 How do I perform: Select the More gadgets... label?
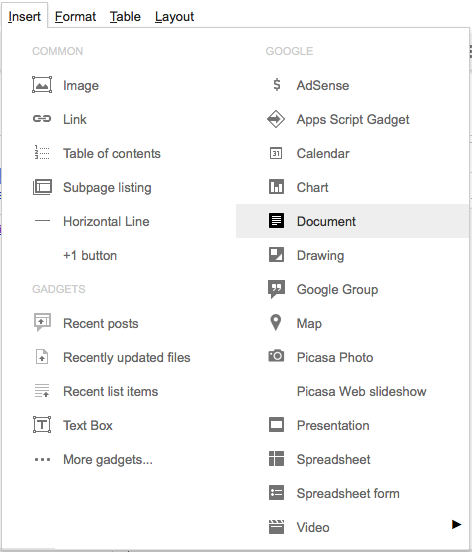pyautogui.click(x=108, y=460)
